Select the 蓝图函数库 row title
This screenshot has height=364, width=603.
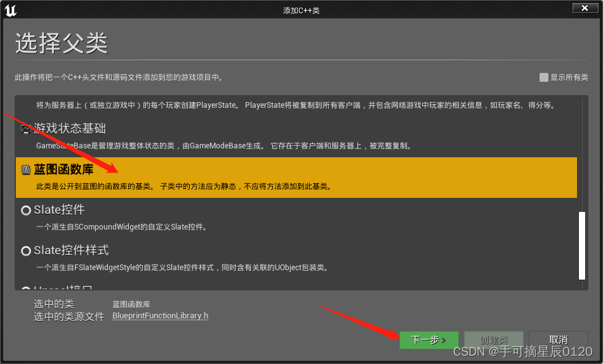pyautogui.click(x=64, y=169)
